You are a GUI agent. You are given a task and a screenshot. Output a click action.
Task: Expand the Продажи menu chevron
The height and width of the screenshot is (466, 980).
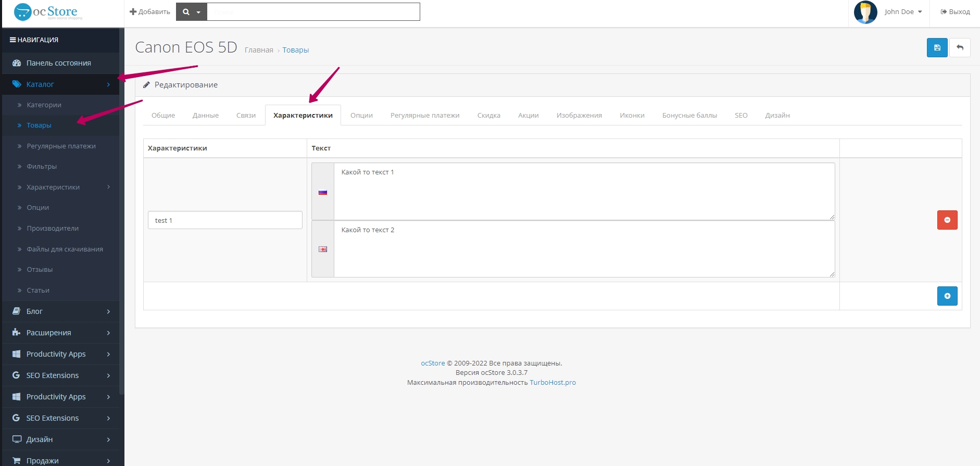click(108, 461)
